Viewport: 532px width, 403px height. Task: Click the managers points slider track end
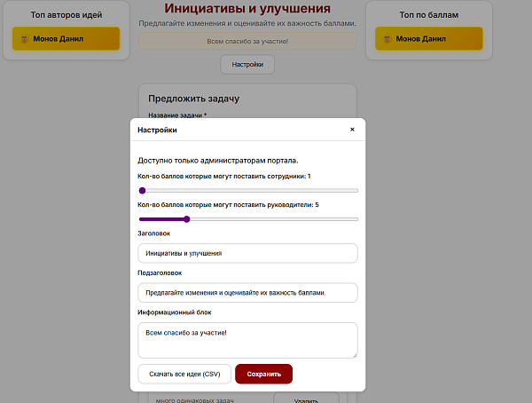(x=356, y=219)
